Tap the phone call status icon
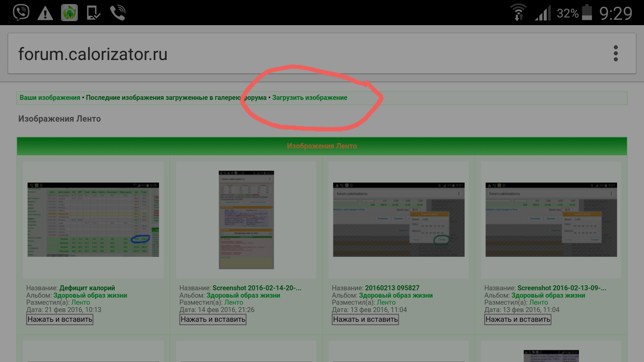This screenshot has width=644, height=362. (118, 13)
